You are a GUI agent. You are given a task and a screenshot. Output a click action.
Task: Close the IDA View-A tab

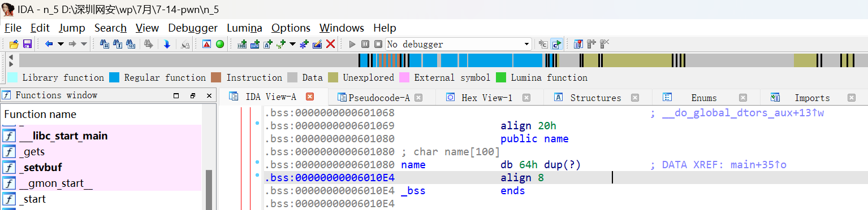pyautogui.click(x=310, y=97)
